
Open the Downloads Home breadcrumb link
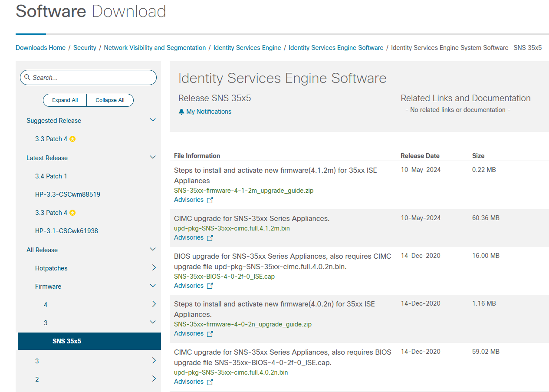[40, 47]
